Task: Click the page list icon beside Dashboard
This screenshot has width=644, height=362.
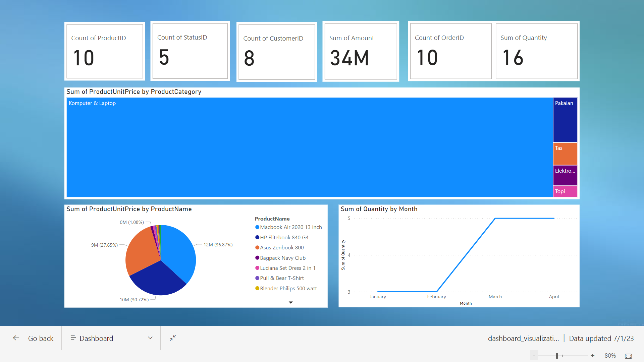Action: pos(73,338)
